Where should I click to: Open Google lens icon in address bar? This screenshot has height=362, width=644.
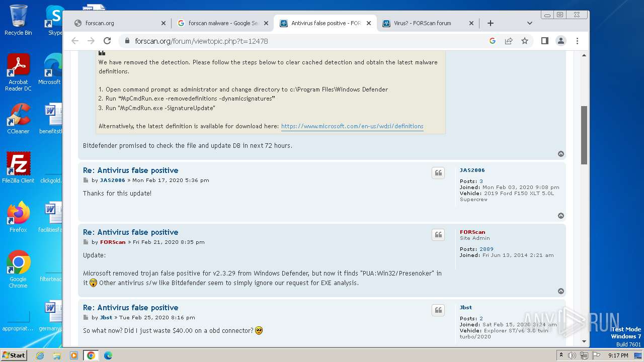(x=493, y=41)
